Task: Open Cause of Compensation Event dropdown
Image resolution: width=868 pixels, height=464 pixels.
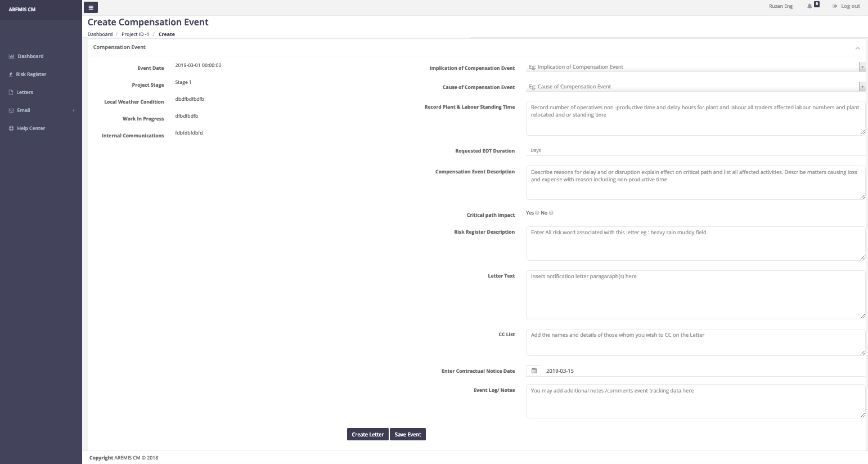Action: coord(695,87)
